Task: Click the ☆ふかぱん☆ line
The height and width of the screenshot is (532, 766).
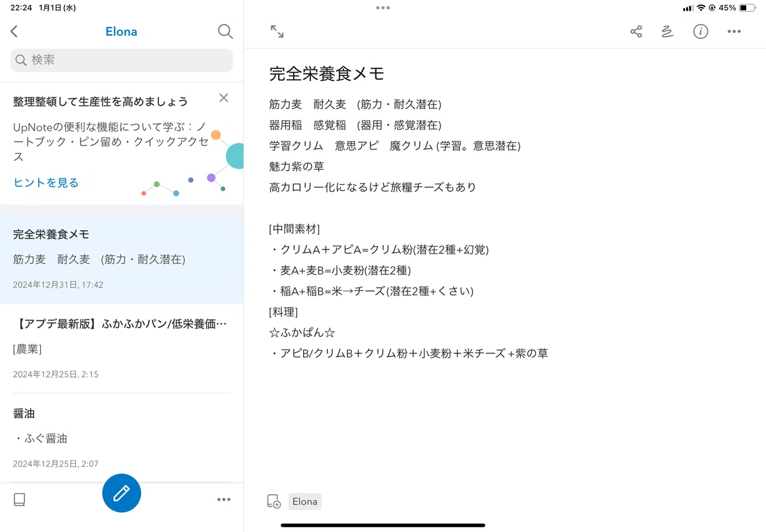Action: 302,332
